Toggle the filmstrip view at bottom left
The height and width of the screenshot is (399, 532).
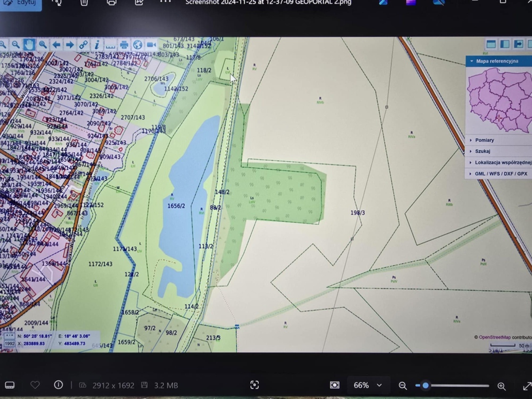[x=9, y=385]
